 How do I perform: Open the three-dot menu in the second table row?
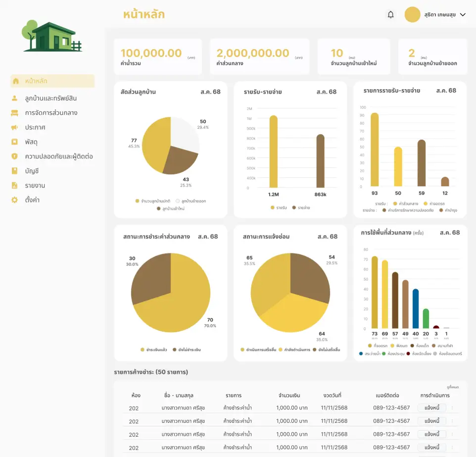[x=452, y=421]
